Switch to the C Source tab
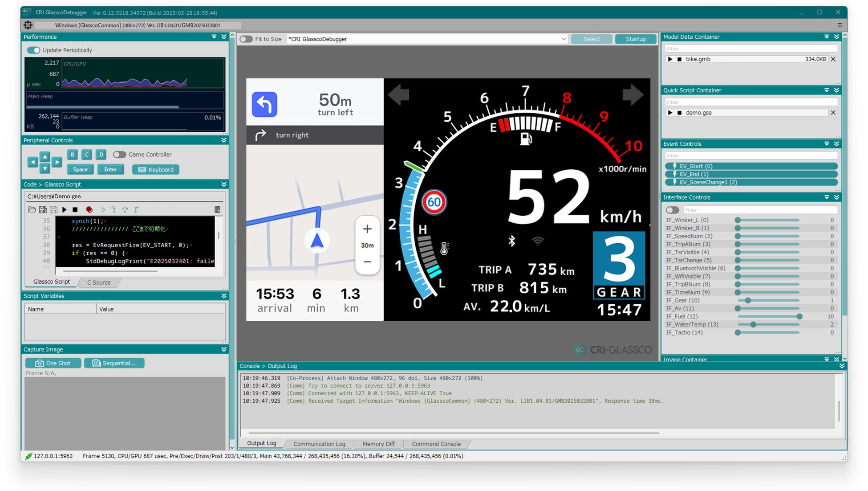Image resolution: width=868 pixels, height=491 pixels. coord(99,282)
